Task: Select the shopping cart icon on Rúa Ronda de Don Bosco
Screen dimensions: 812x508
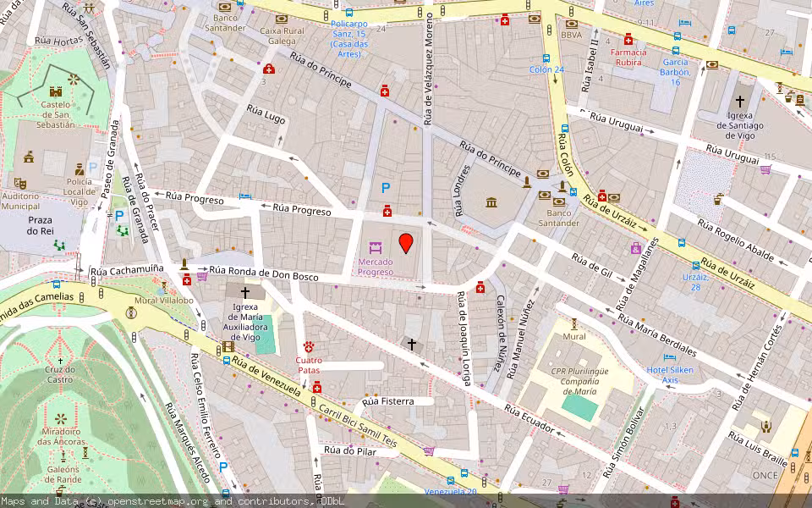Action: [x=202, y=276]
